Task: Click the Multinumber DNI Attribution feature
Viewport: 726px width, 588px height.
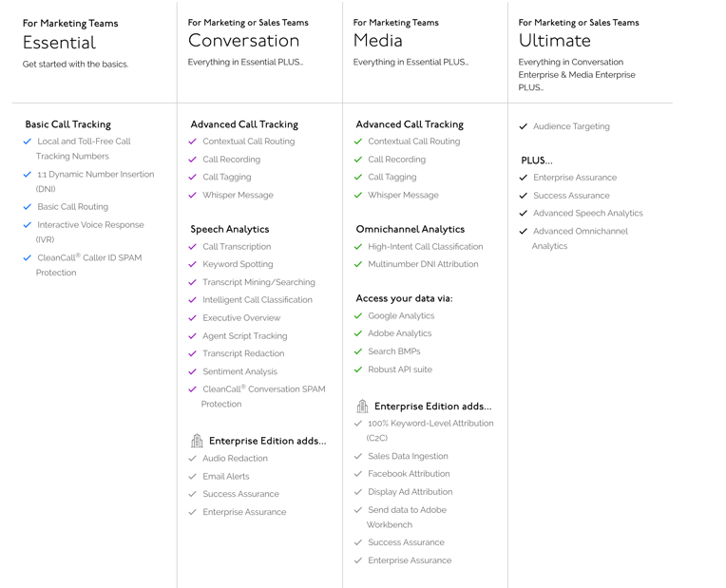Action: point(423,264)
